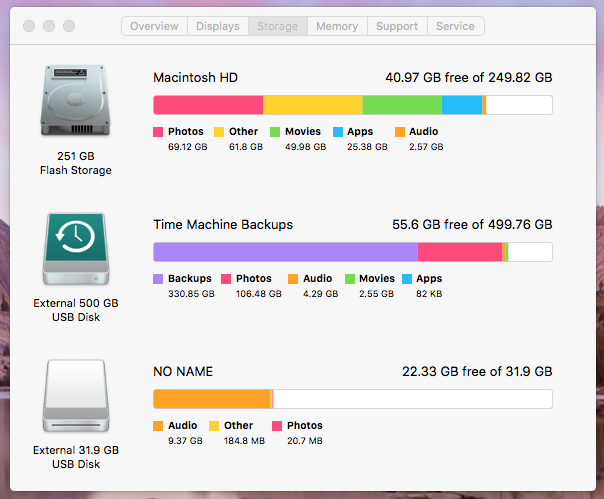Click the 'External 500 GB USB Disk' label
Viewport: 604px width, 499px height.
76,310
